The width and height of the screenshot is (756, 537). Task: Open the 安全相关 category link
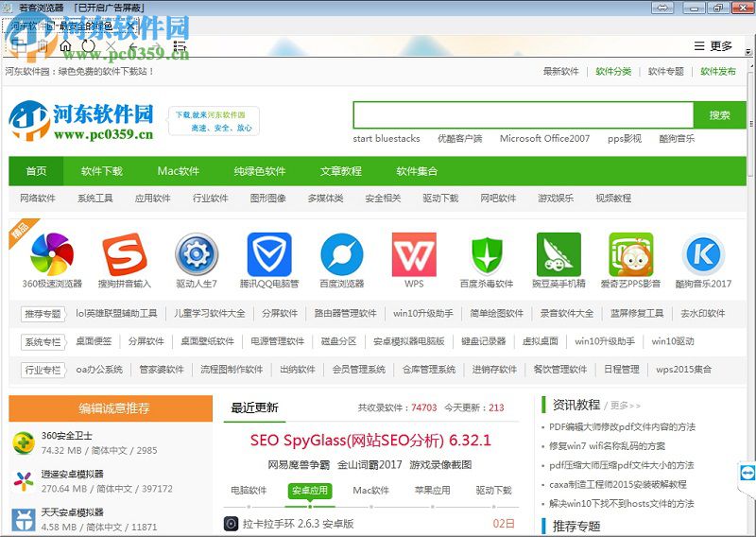click(383, 199)
